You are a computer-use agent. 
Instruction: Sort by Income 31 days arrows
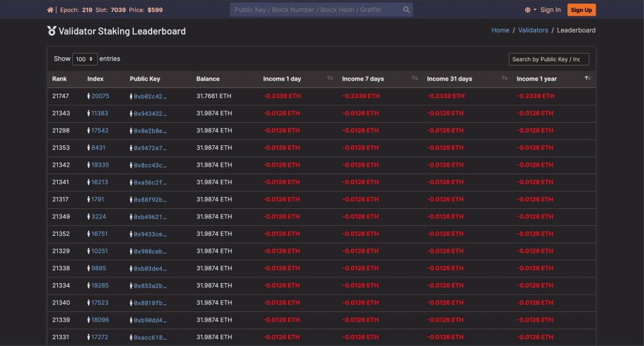pos(504,78)
